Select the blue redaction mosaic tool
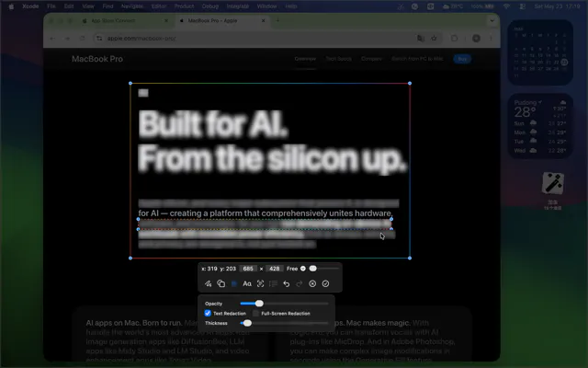 point(234,284)
